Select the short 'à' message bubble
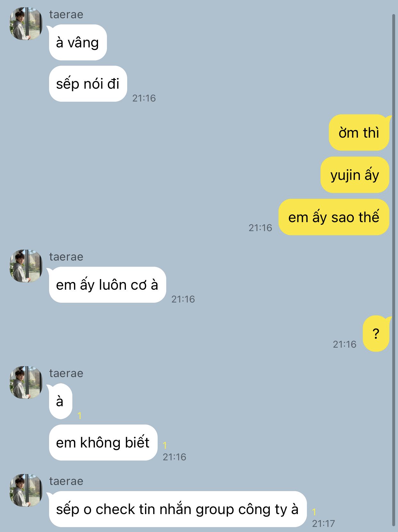Viewport: 398px width, 532px height. (60, 401)
